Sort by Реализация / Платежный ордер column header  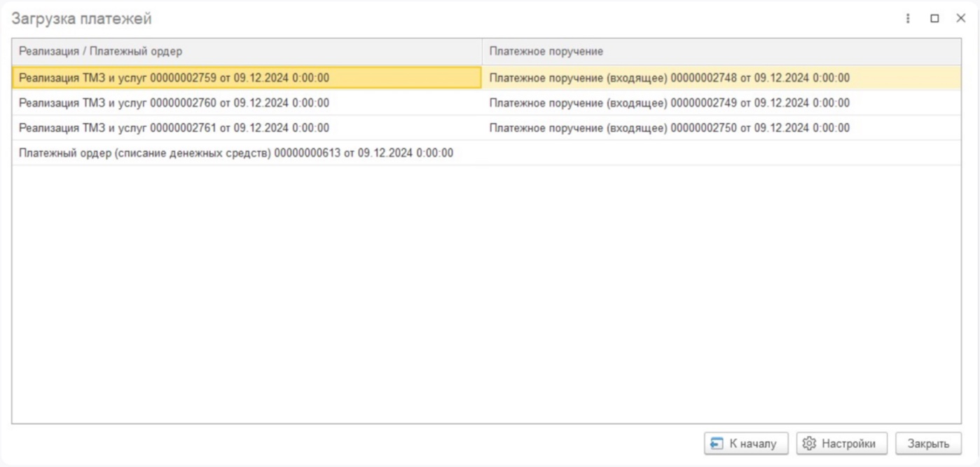[x=247, y=52]
